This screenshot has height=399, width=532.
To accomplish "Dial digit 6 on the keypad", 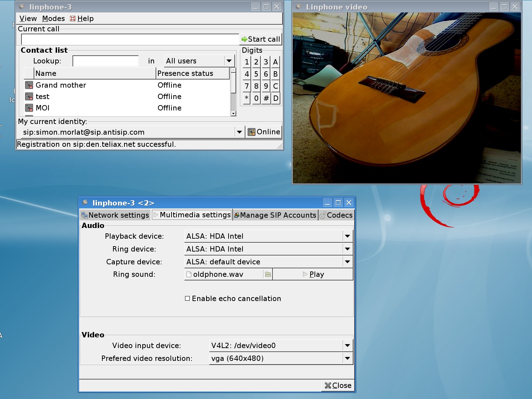I will coord(266,74).
